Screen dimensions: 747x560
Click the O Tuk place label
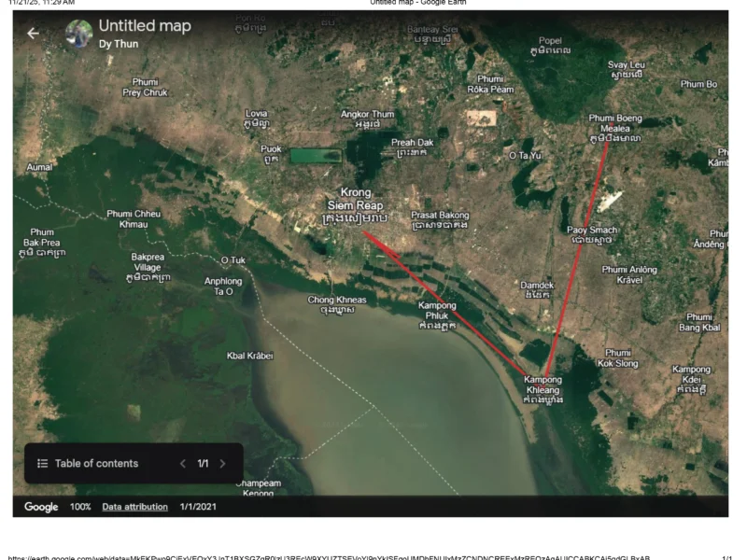point(233,260)
